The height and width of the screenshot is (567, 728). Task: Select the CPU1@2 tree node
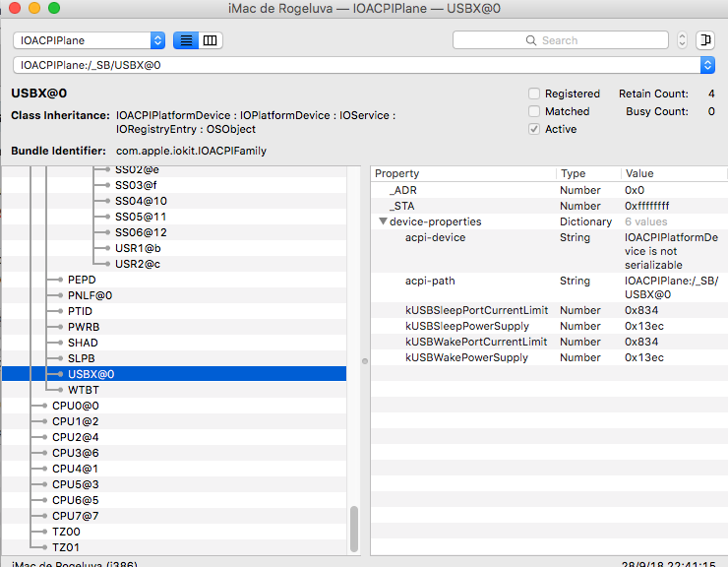pyautogui.click(x=75, y=421)
